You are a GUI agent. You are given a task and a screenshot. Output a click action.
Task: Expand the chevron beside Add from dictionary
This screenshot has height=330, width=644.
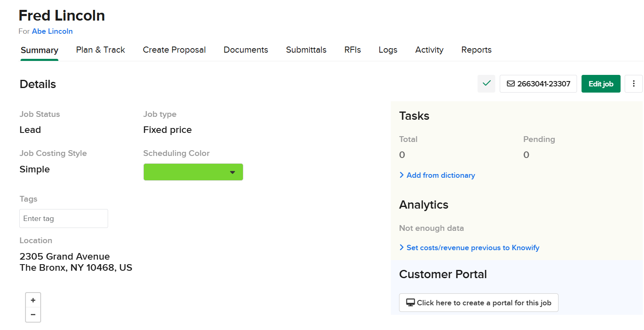click(401, 175)
